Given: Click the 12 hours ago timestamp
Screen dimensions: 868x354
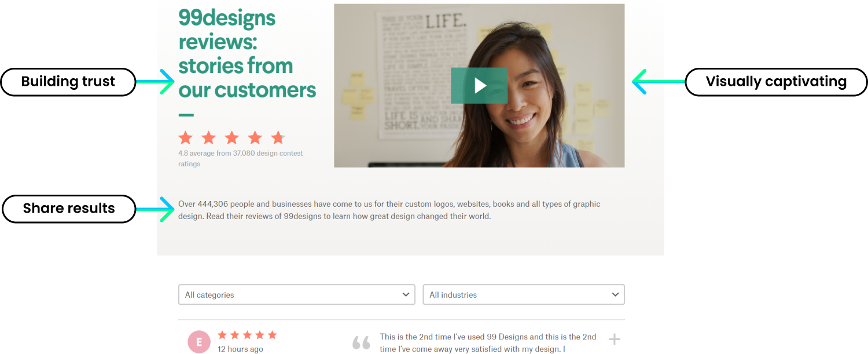Looking at the screenshot, I should tap(240, 349).
